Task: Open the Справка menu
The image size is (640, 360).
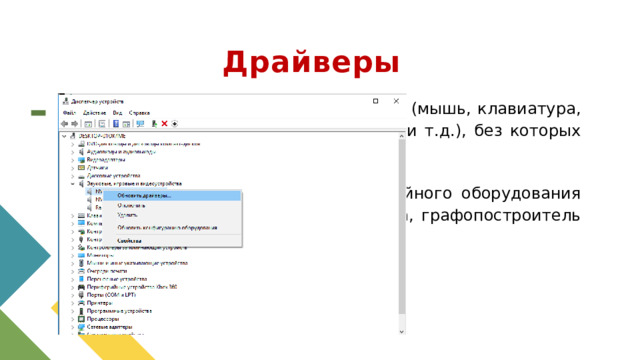Action: (x=139, y=113)
